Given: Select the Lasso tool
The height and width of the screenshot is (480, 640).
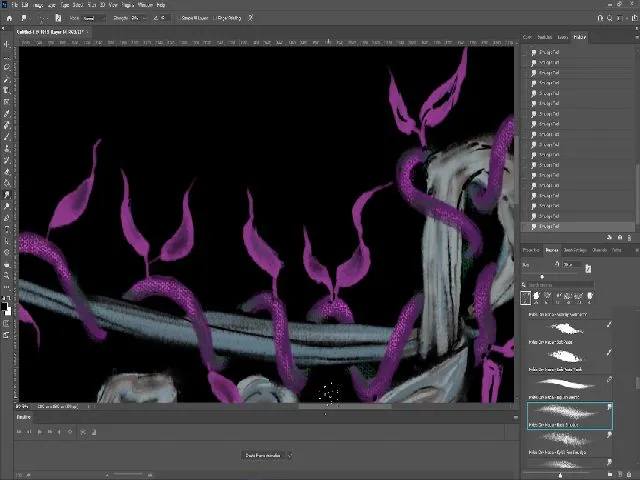Looking at the screenshot, I should point(7,67).
